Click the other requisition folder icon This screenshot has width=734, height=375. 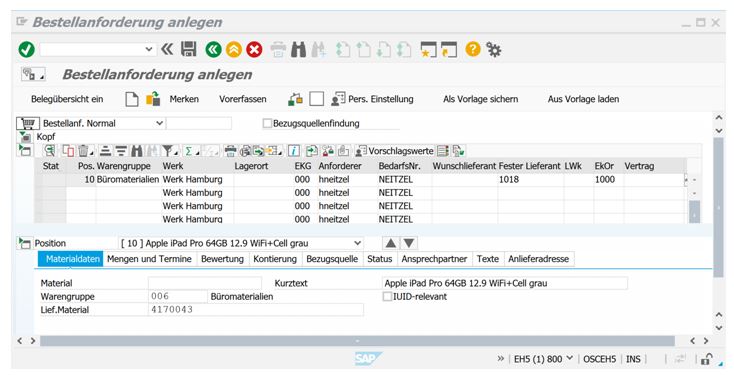click(153, 99)
